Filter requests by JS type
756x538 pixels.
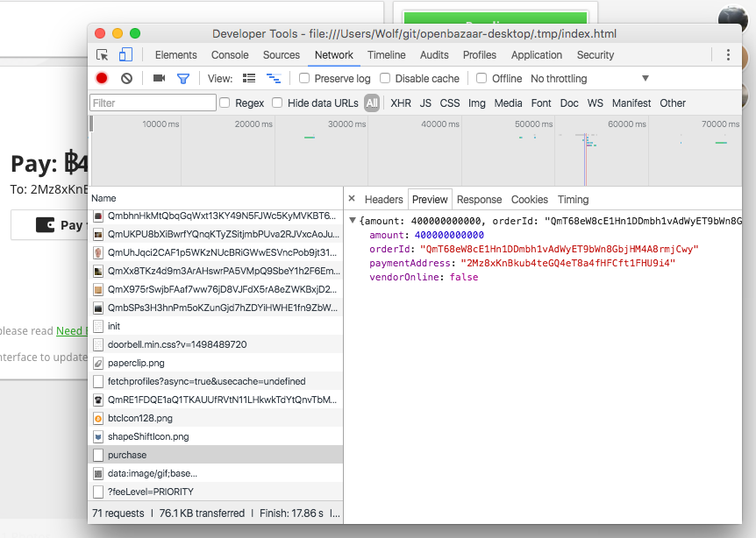[x=425, y=103]
